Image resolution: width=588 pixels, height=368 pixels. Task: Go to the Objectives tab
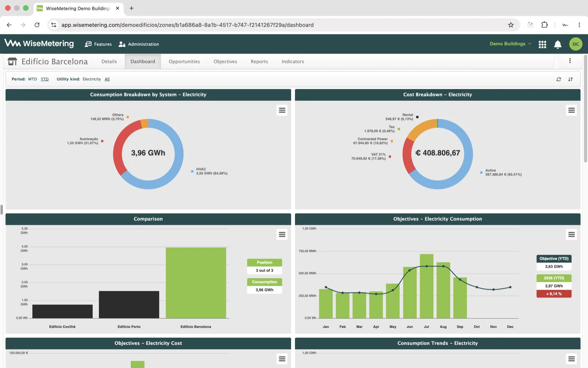click(225, 62)
